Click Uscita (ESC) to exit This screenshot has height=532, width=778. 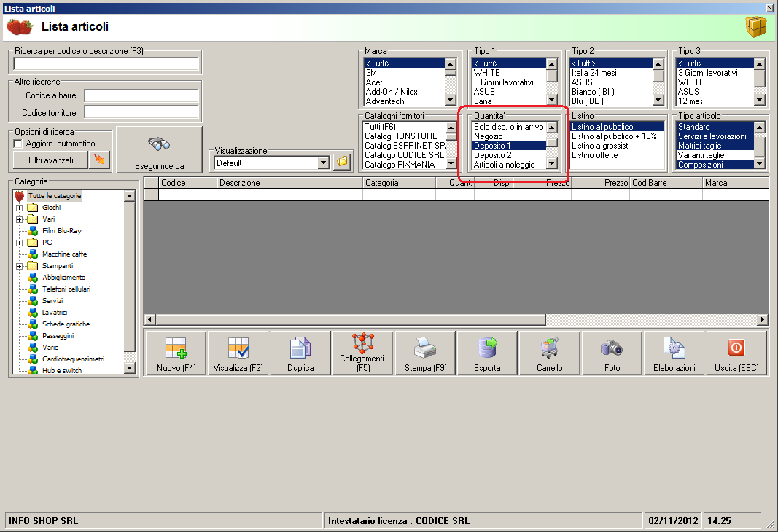[x=736, y=353]
